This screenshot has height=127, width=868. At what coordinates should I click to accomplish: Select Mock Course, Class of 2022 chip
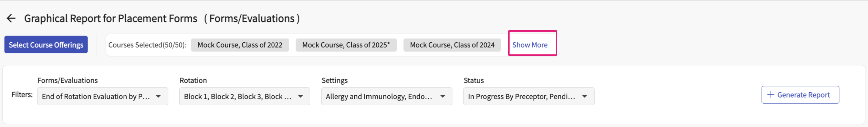pos(240,45)
